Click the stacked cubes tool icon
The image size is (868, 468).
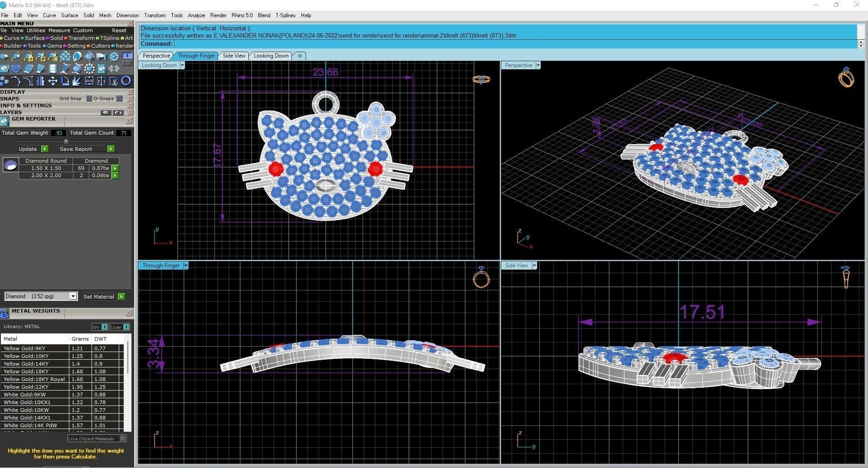(x=4, y=81)
